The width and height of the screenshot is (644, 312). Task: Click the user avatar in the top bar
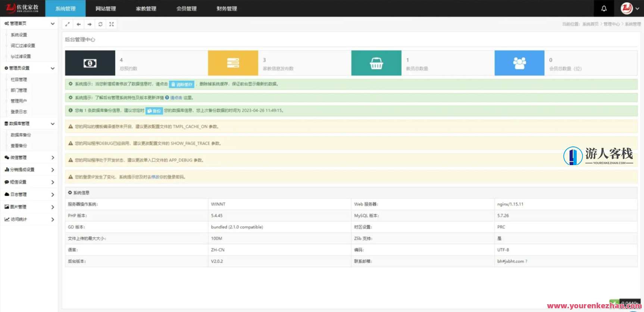pyautogui.click(x=626, y=8)
